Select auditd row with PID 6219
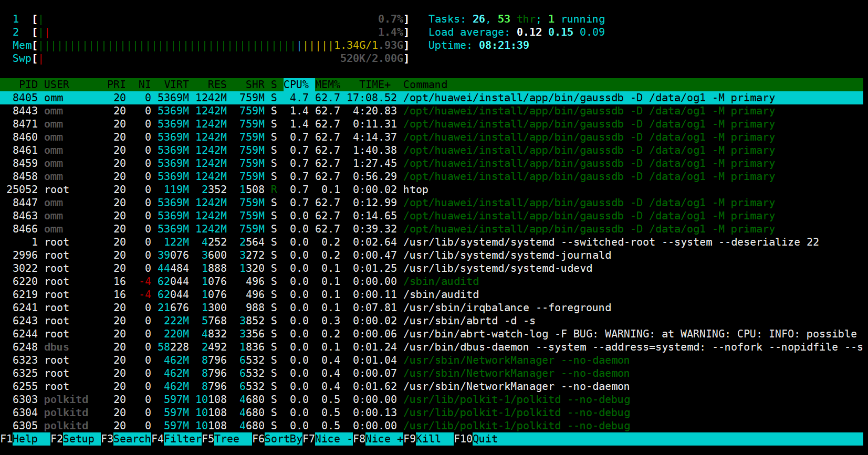868x455 pixels. click(x=432, y=294)
